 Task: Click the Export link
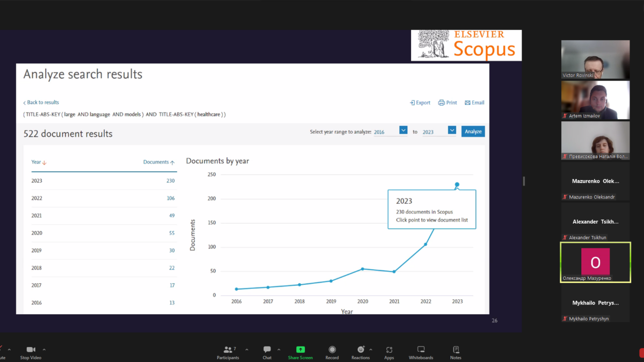coord(420,102)
